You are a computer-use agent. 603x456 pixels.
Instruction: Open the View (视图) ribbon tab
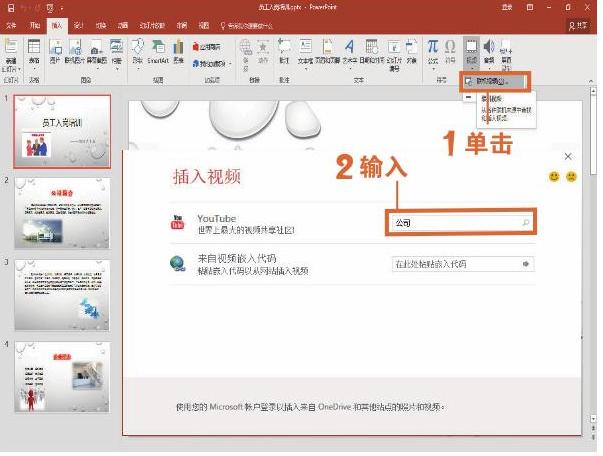(204, 25)
